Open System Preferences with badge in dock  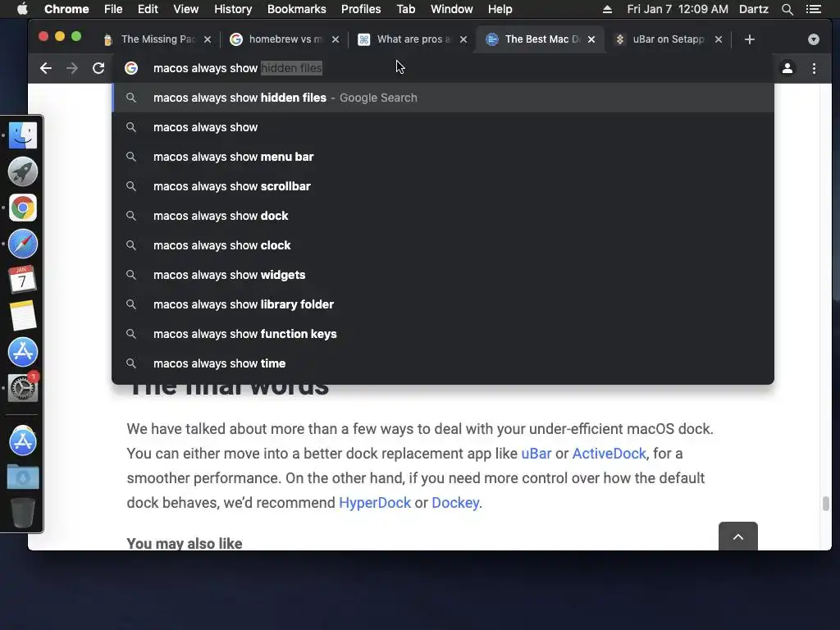[x=22, y=388]
